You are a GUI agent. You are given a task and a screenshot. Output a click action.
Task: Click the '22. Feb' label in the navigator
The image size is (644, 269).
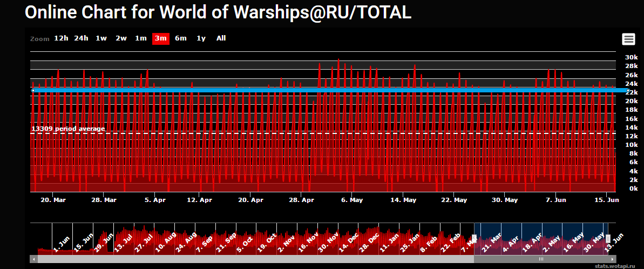451,242
